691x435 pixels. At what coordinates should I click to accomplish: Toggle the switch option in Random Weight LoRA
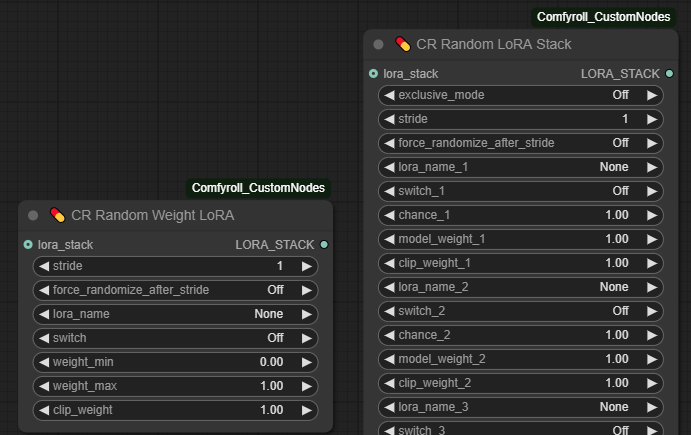(175, 338)
